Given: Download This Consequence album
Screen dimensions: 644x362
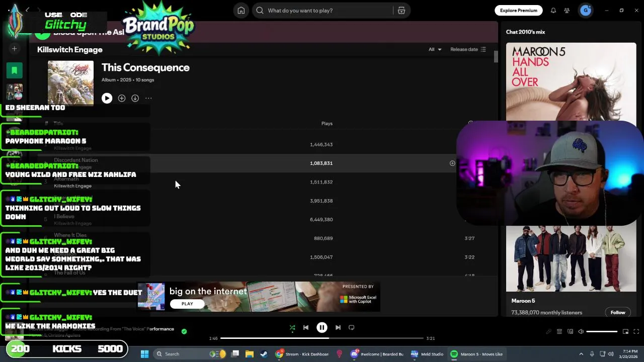Looking at the screenshot, I should click(x=135, y=99).
